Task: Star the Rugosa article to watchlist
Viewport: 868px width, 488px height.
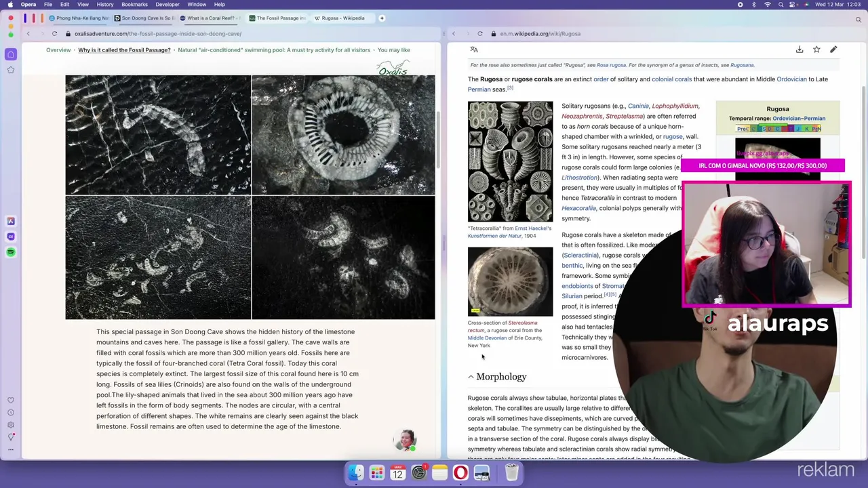Action: 816,49
